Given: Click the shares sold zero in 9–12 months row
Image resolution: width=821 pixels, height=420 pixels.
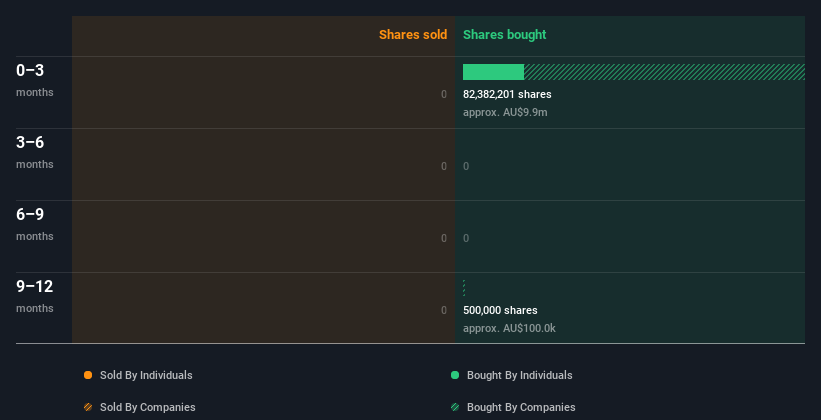Looking at the screenshot, I should [x=444, y=311].
